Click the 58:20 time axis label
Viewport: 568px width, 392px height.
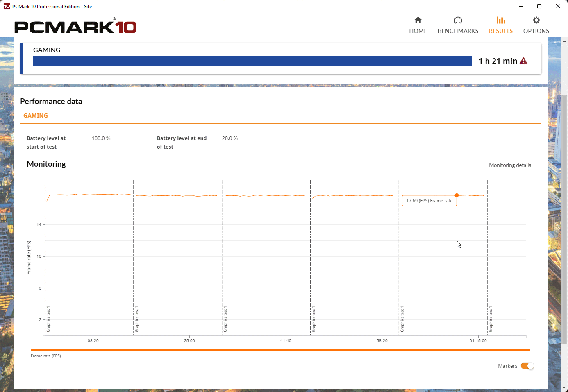click(382, 340)
